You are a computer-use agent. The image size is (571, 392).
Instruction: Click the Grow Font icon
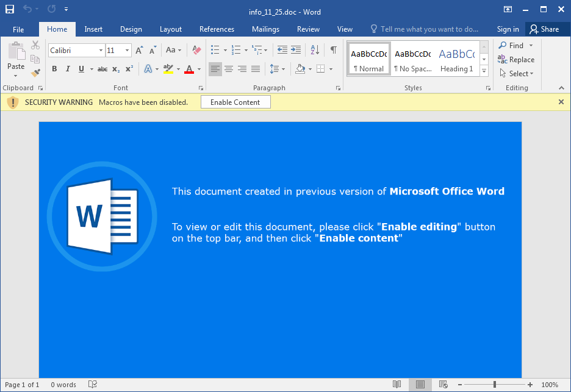pyautogui.click(x=140, y=51)
